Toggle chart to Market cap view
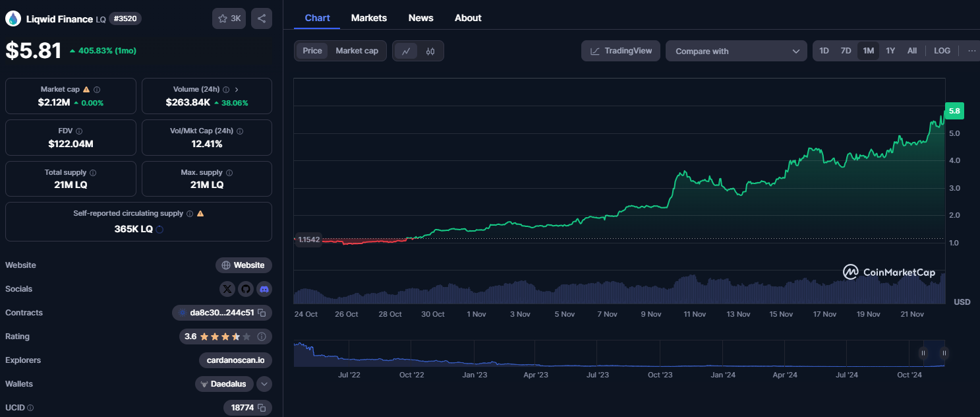Viewport: 980px width, 417px height. (357, 51)
